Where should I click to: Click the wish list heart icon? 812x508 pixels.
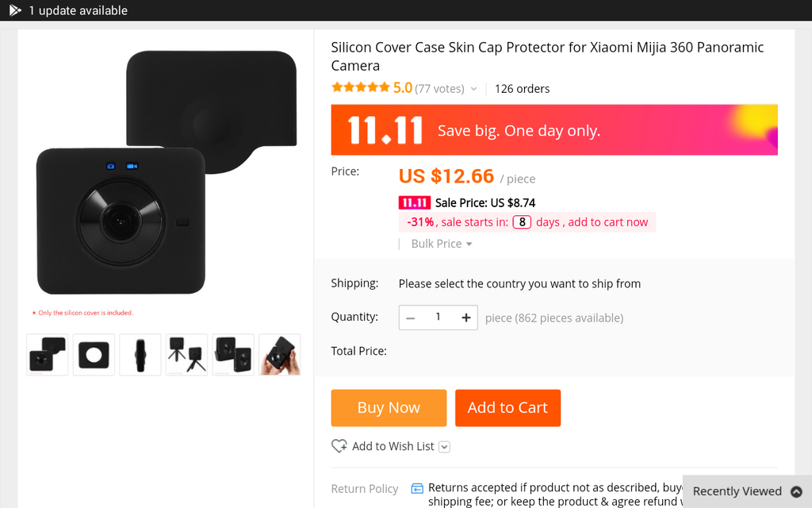(x=339, y=446)
